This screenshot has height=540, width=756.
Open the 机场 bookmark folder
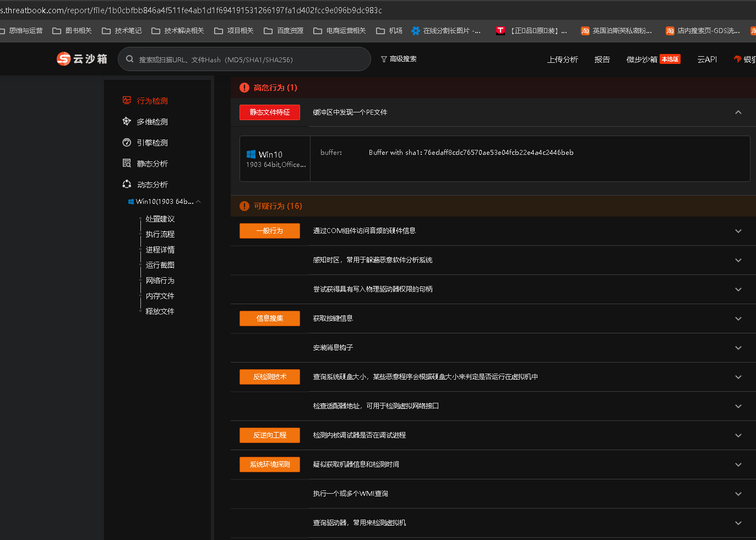389,31
